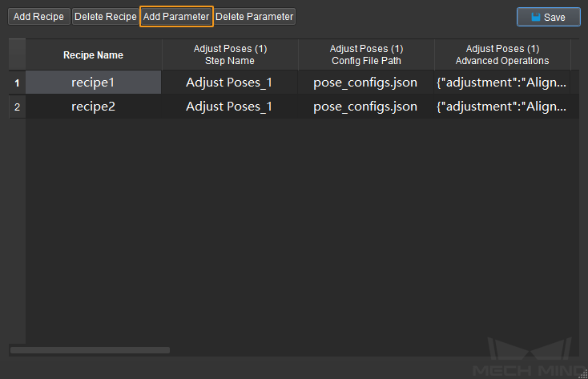Click the Delete Recipe button

click(x=106, y=17)
